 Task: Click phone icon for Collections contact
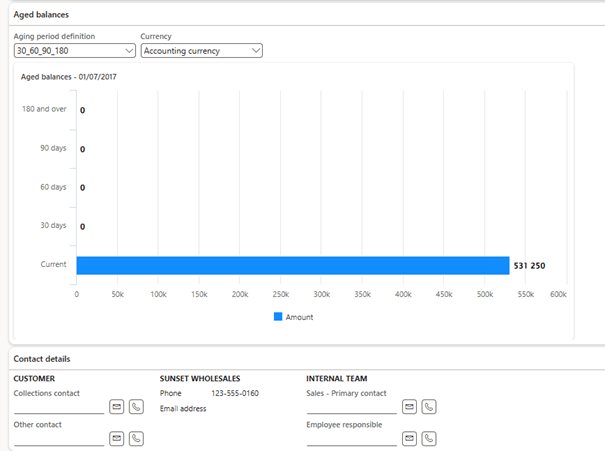[x=136, y=407]
